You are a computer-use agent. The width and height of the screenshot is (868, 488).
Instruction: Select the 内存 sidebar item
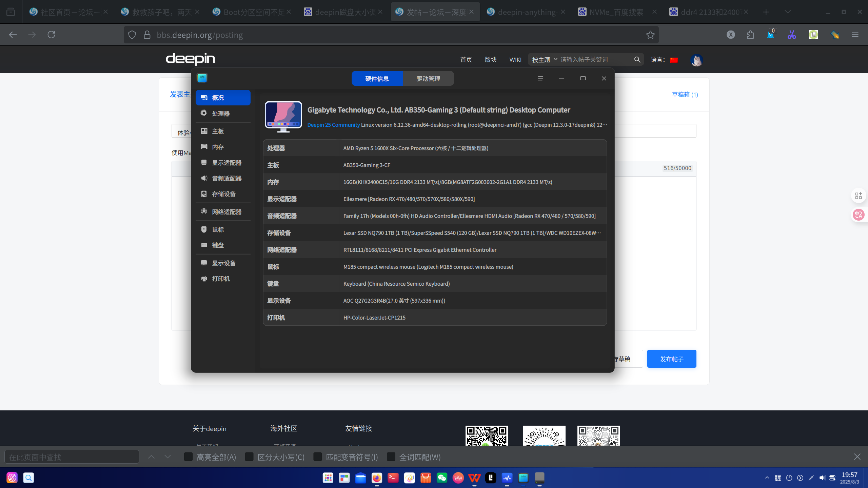[223, 147]
